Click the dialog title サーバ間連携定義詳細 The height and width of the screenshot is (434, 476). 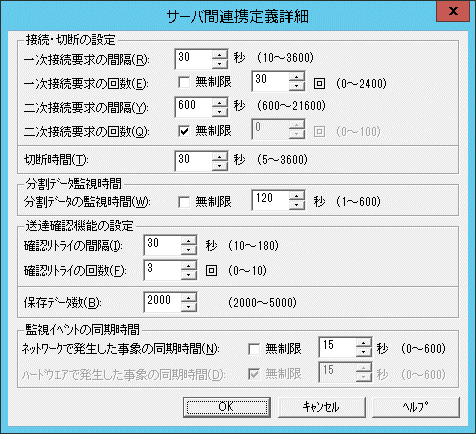point(238,17)
